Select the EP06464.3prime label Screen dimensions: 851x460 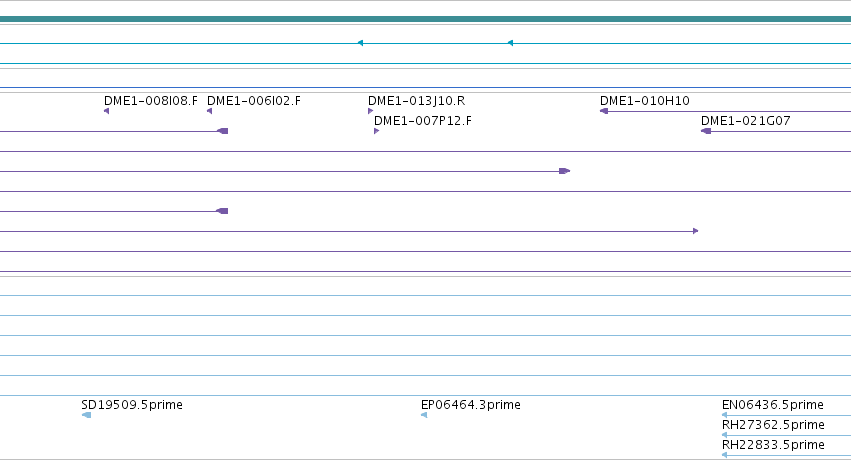coord(471,405)
